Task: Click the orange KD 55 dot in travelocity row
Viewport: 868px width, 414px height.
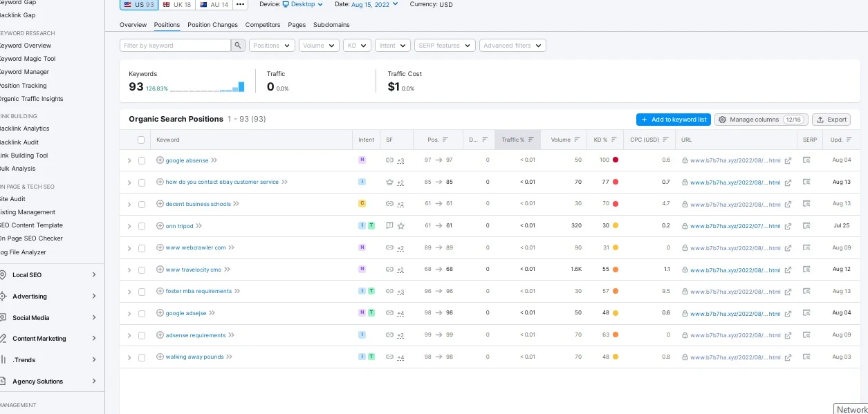Action: click(x=616, y=269)
